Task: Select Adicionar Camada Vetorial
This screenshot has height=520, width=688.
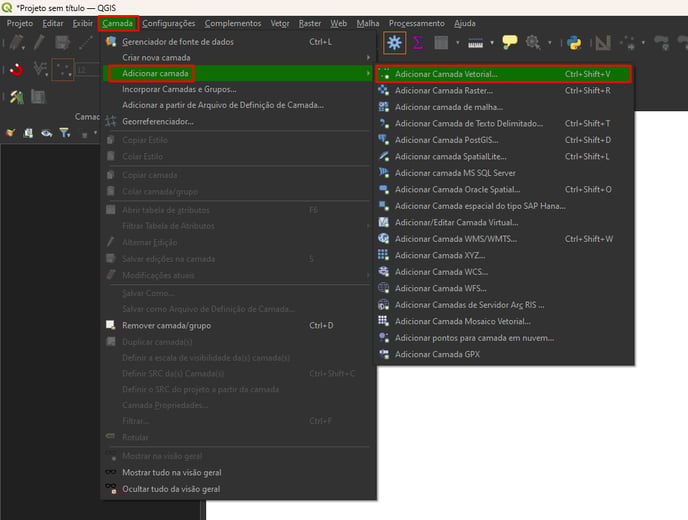Action: click(504, 74)
